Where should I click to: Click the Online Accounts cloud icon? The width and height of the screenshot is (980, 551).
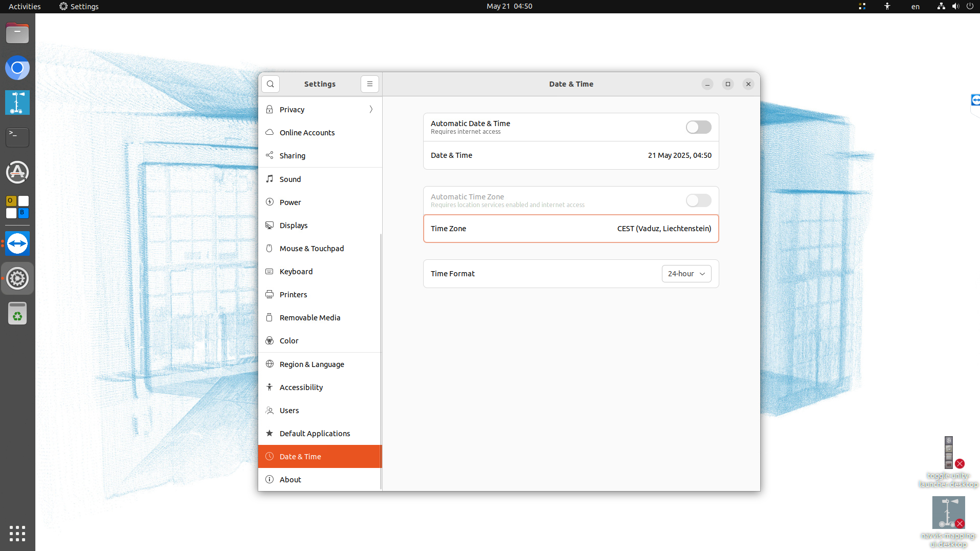coord(269,132)
